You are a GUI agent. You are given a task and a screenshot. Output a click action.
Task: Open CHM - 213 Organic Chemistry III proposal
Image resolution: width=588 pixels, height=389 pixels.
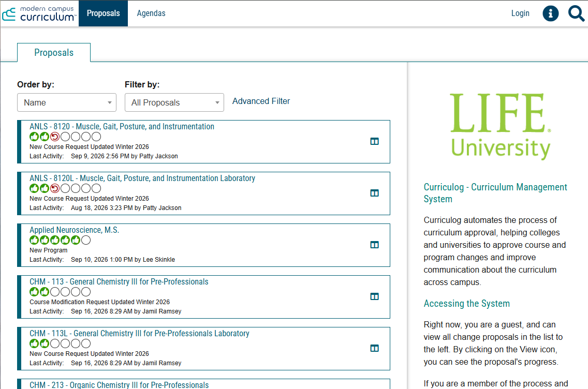(x=119, y=385)
